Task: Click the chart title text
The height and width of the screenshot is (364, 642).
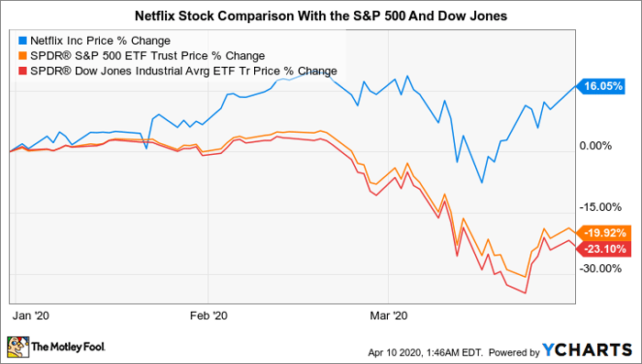Action: tap(321, 16)
